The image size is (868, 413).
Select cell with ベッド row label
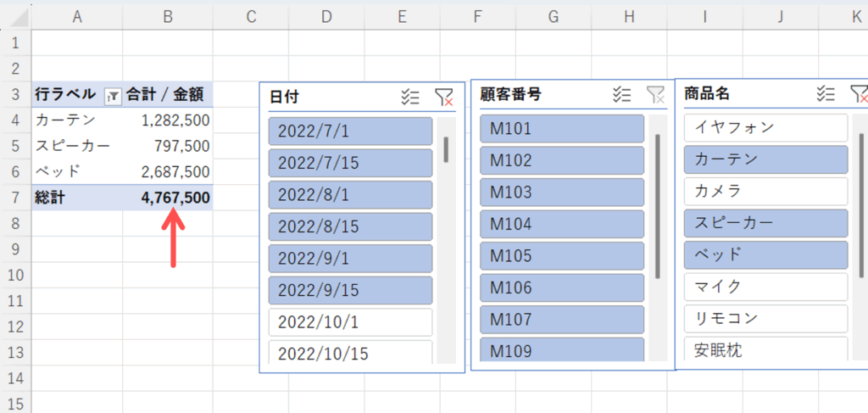pos(77,172)
